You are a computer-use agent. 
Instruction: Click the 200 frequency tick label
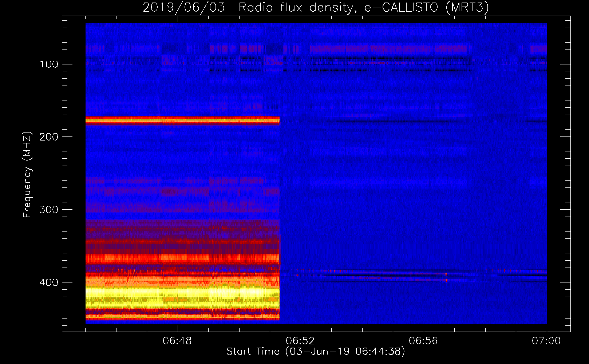coord(49,137)
